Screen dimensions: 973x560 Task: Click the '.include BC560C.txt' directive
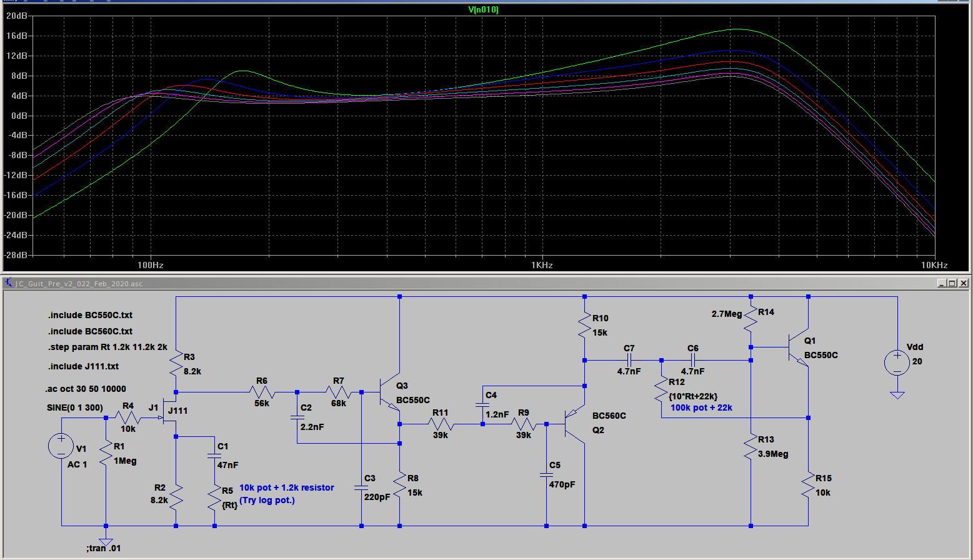click(91, 331)
